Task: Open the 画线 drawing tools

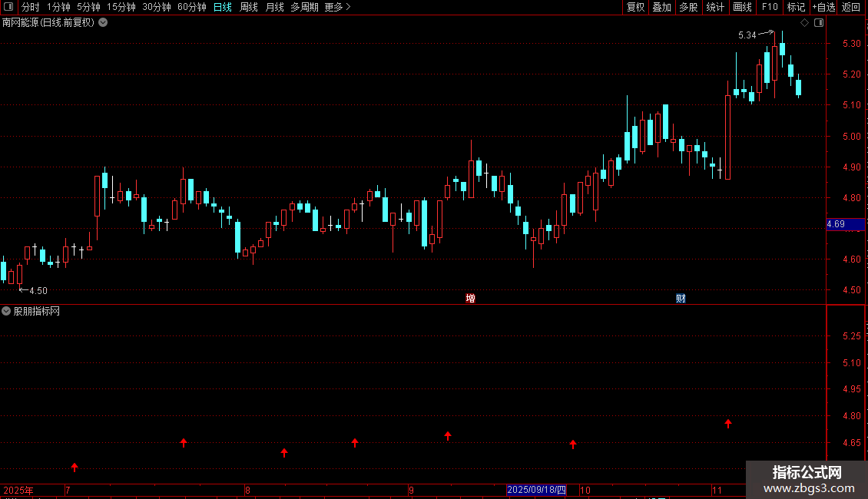Action: (742, 7)
